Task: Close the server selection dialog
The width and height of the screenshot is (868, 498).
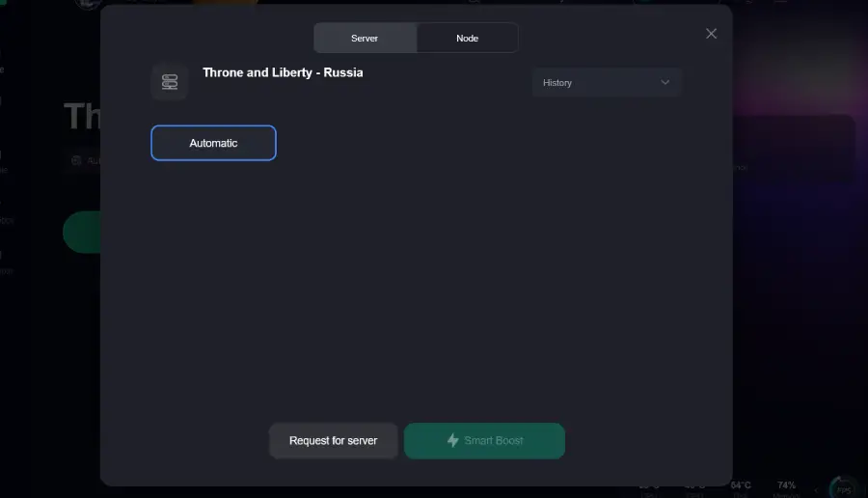Action: click(x=711, y=34)
